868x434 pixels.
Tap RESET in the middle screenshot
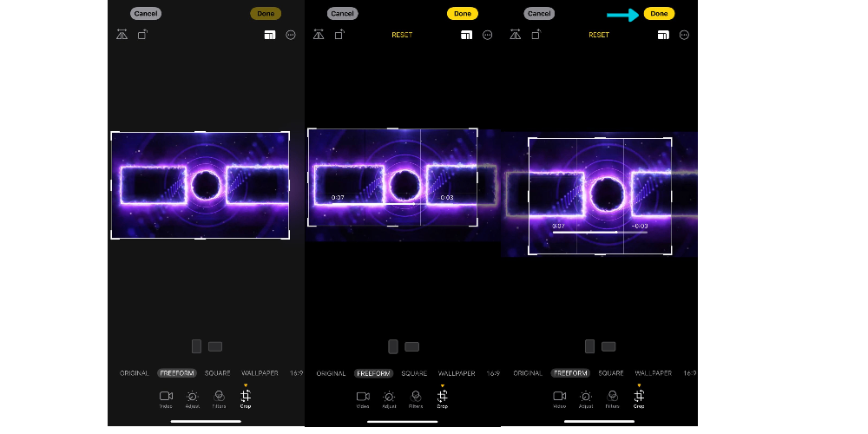pyautogui.click(x=402, y=35)
